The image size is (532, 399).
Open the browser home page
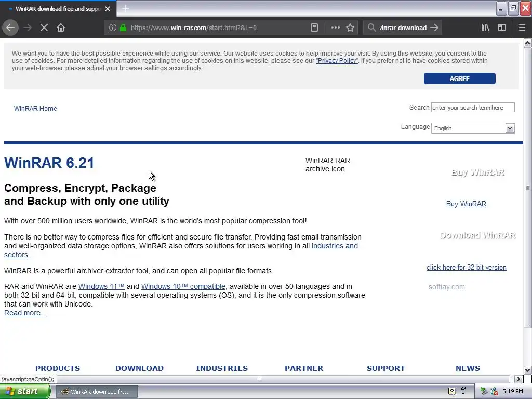tap(61, 28)
